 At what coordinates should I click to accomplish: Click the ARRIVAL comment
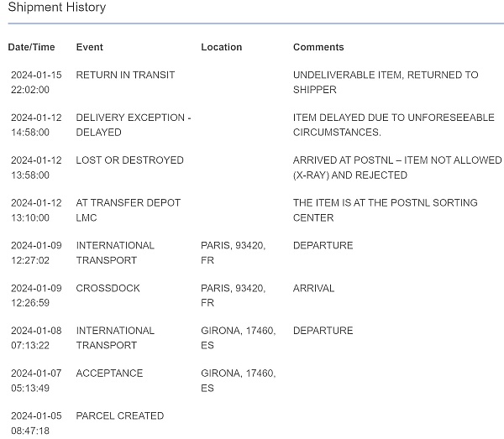[x=313, y=288]
